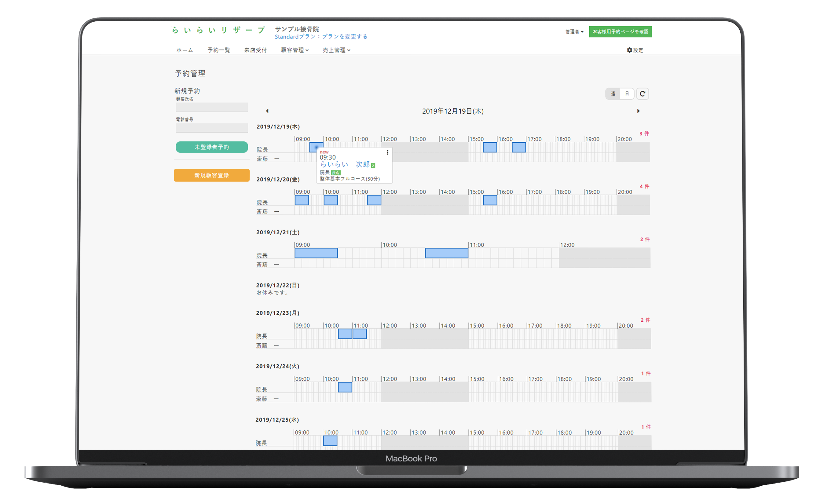Switch calendar to 週 week view

(613, 94)
